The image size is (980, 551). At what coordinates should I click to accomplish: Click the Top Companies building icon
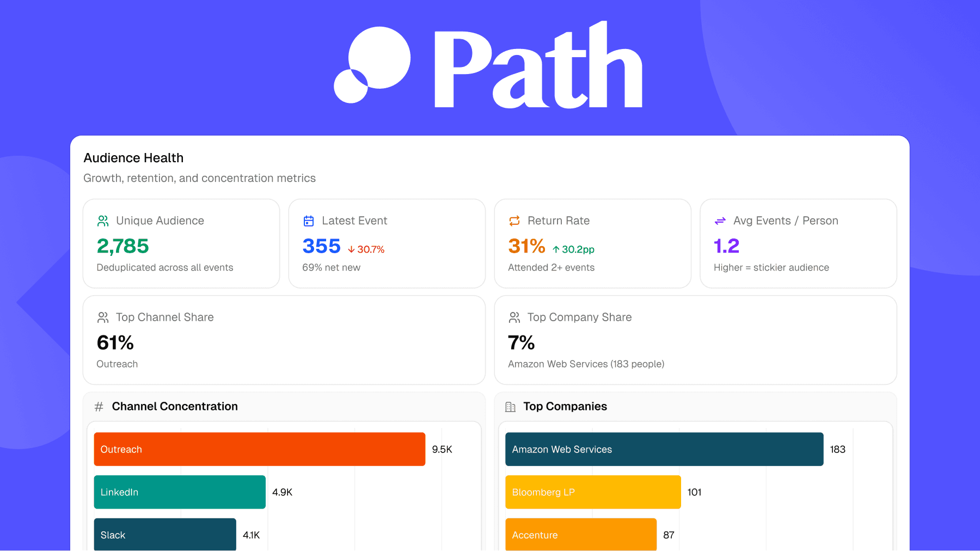coord(510,407)
